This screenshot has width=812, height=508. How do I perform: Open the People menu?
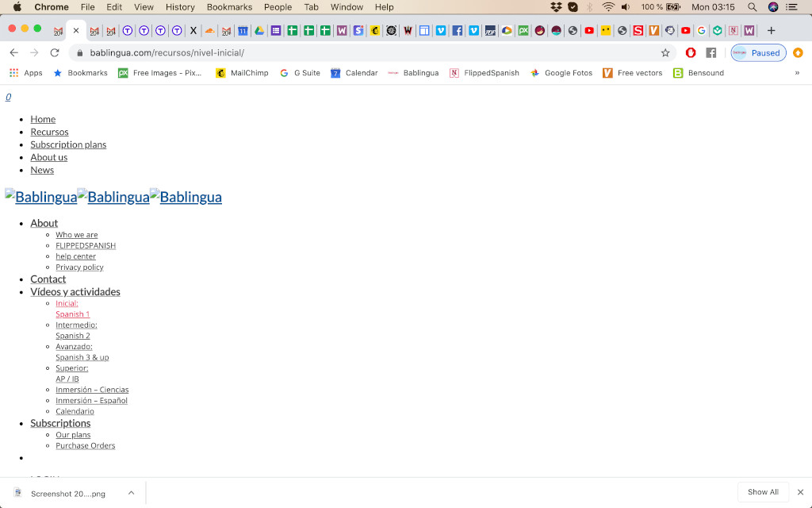[278, 7]
